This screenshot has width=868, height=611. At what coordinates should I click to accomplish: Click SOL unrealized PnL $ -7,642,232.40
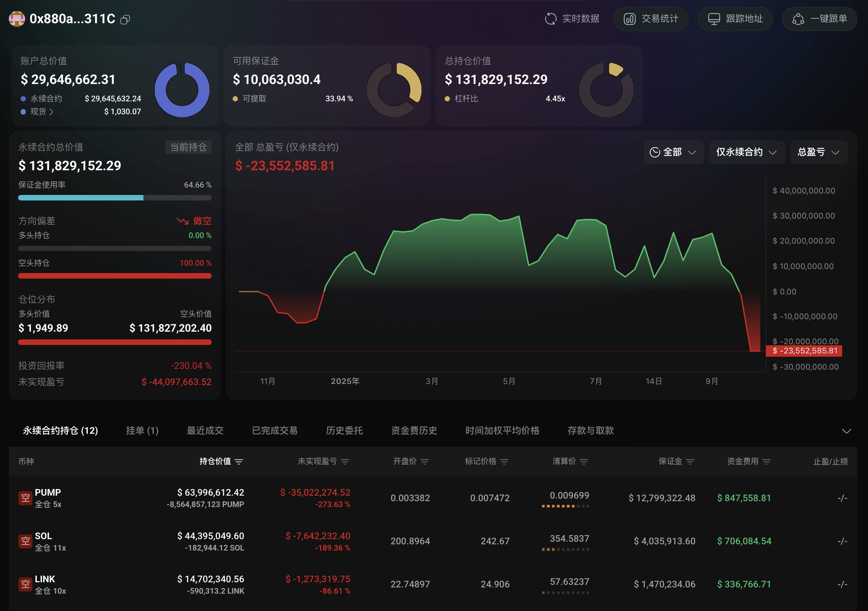(318, 536)
